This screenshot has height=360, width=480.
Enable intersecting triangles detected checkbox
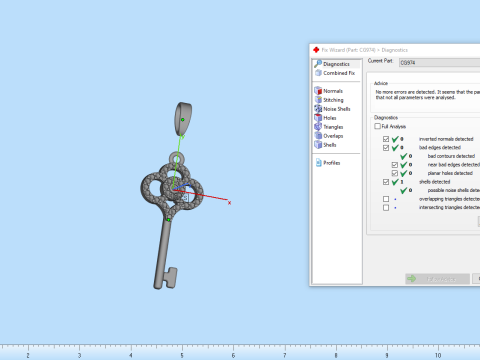tap(386, 208)
